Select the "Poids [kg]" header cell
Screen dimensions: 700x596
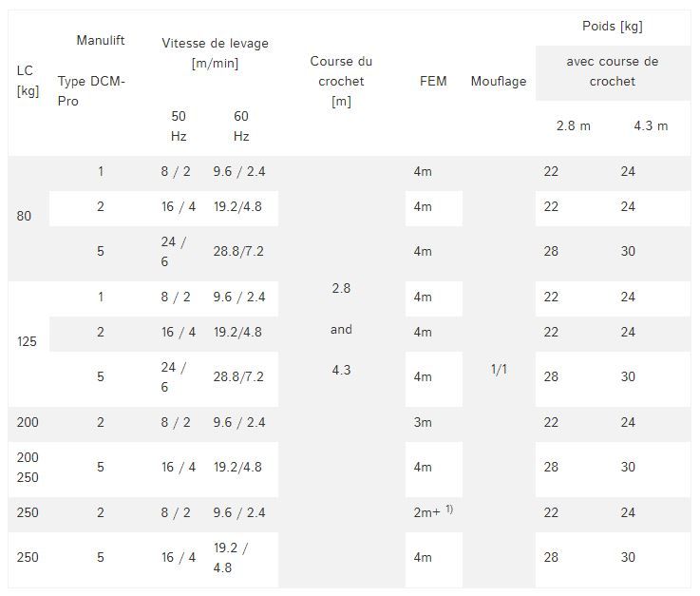coord(612,26)
